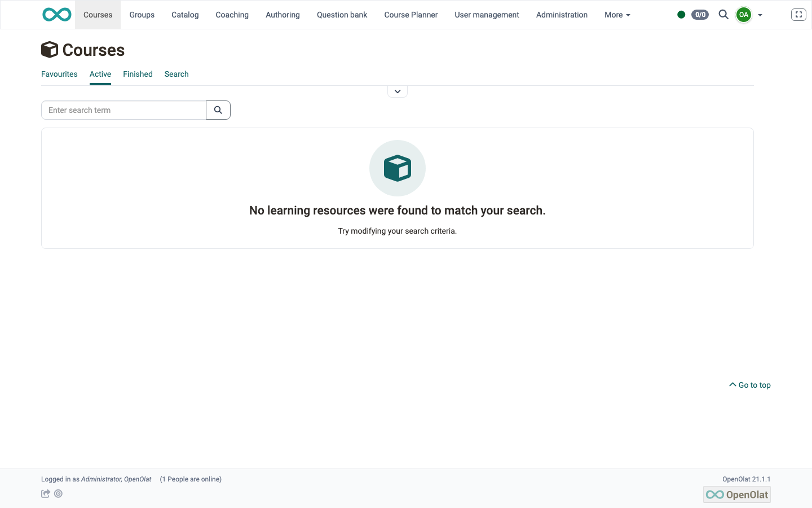
Task: Focus the Enter search term field
Action: 123,110
